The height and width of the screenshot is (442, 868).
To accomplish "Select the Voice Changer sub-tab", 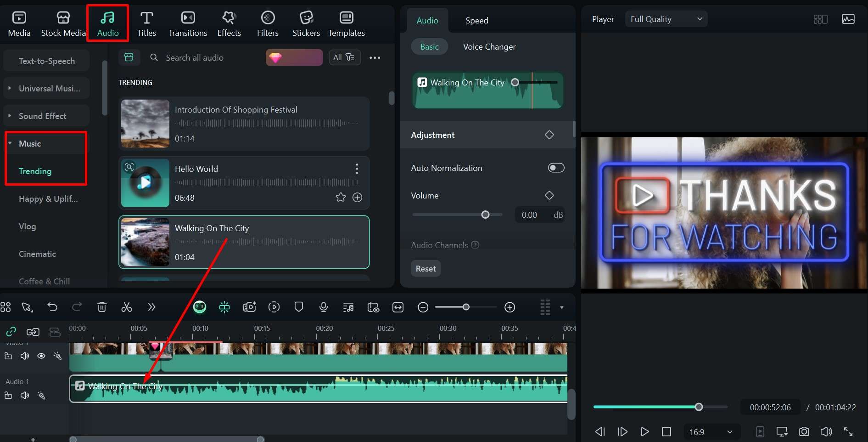I will click(x=489, y=47).
